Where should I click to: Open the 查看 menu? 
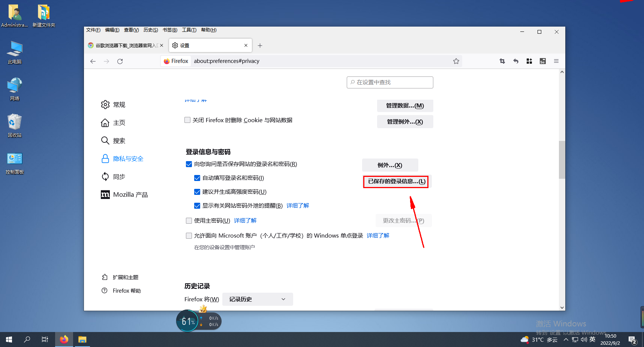132,30
